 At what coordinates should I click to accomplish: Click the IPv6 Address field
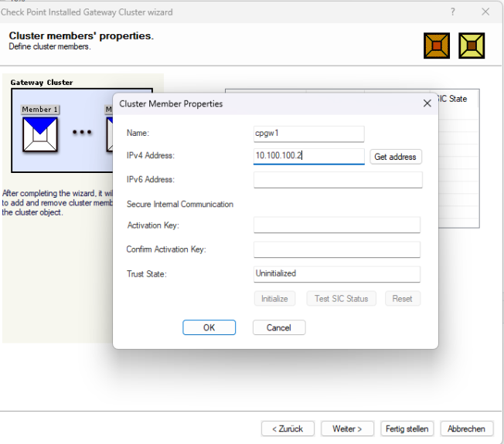click(338, 180)
